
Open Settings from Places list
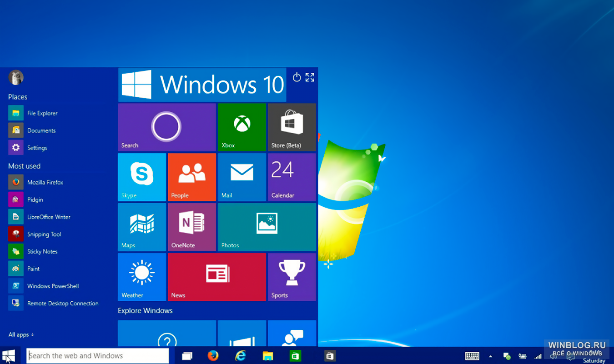point(28,148)
